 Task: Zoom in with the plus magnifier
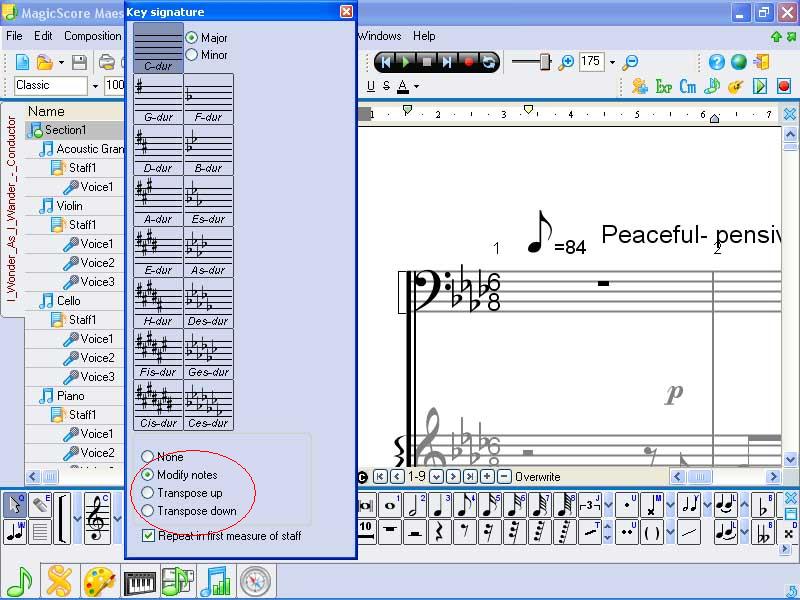[566, 62]
